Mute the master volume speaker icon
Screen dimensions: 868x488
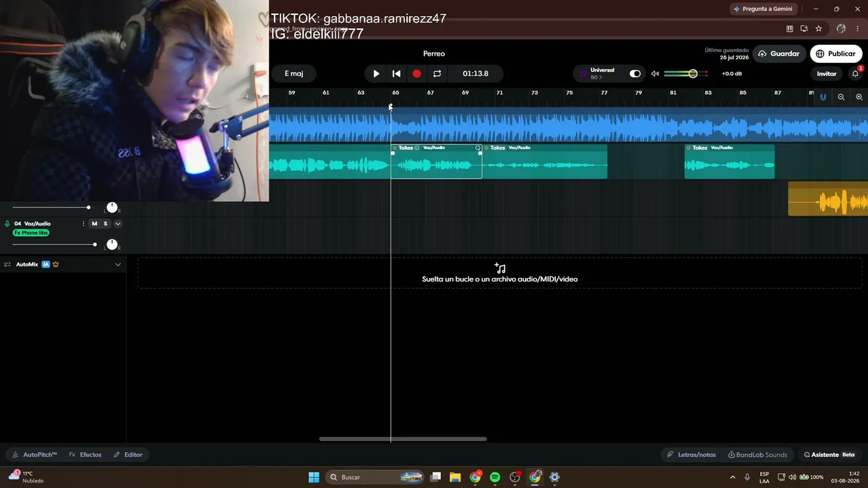(655, 74)
